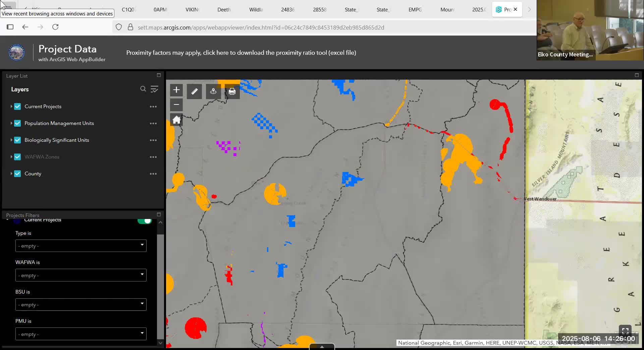Uncheck the County layer checkbox

click(17, 174)
